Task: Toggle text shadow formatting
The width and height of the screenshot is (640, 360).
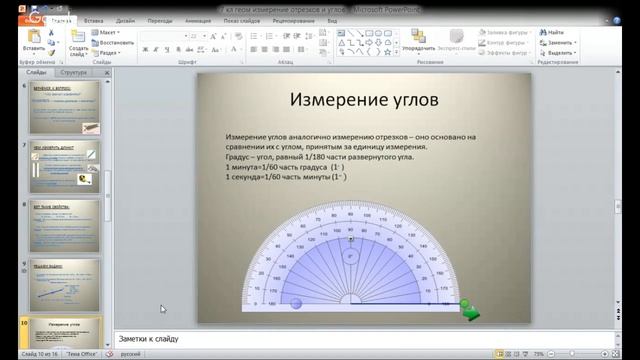Action: click(x=178, y=49)
